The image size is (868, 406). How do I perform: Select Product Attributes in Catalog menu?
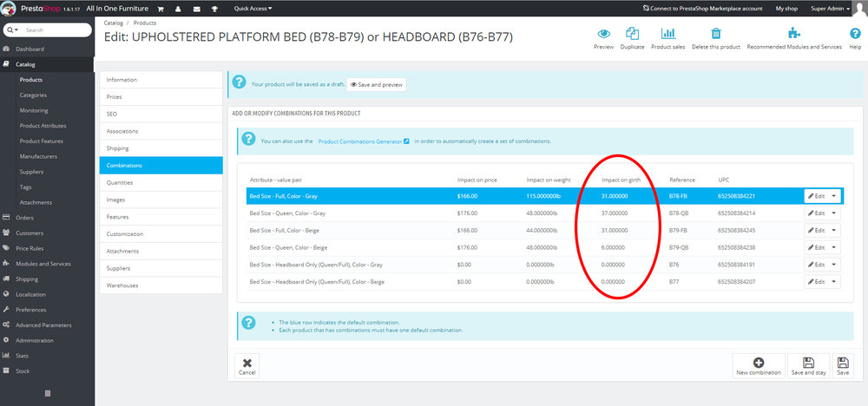43,126
